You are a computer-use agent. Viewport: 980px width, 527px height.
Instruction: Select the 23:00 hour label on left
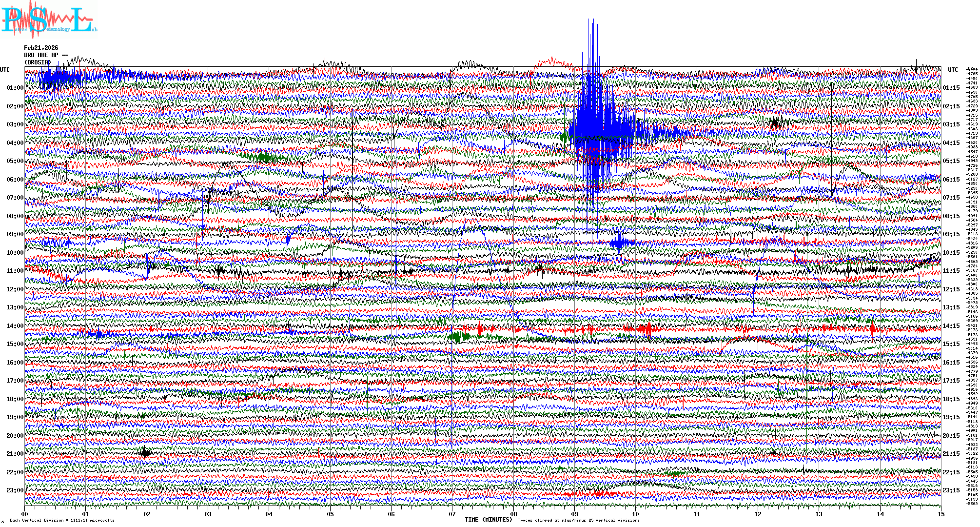click(15, 490)
